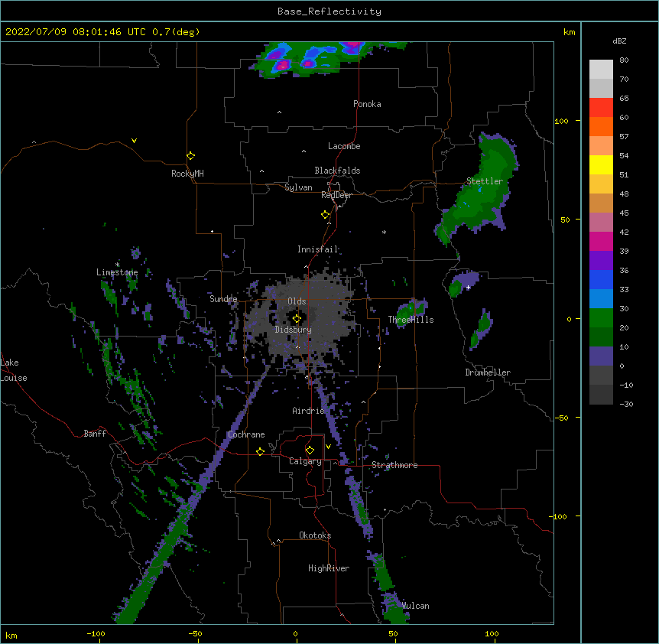Image resolution: width=659 pixels, height=644 pixels.
Task: Click the -50 tick on right axis
Action: click(561, 418)
